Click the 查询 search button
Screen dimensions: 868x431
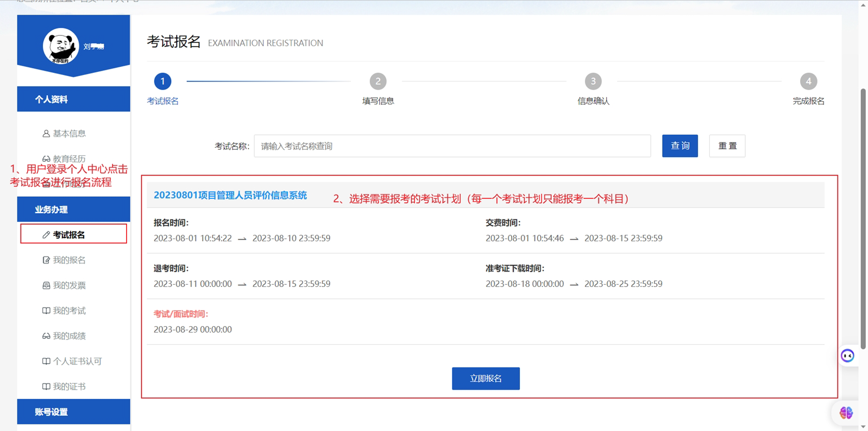click(680, 146)
